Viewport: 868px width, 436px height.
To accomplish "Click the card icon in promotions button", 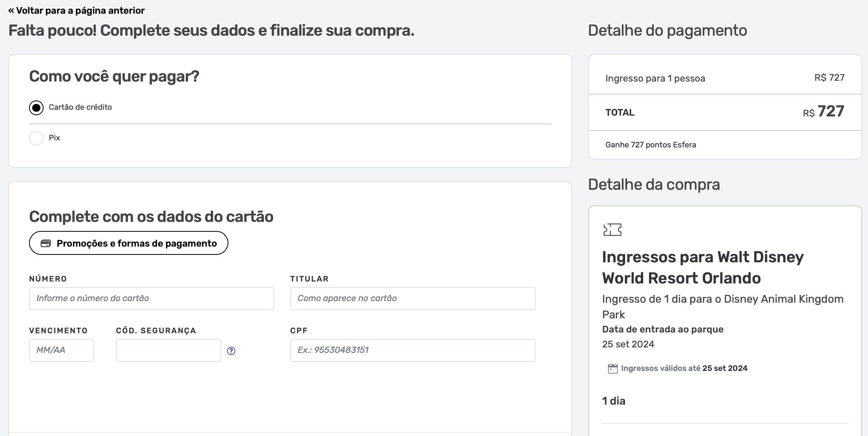I will click(46, 243).
